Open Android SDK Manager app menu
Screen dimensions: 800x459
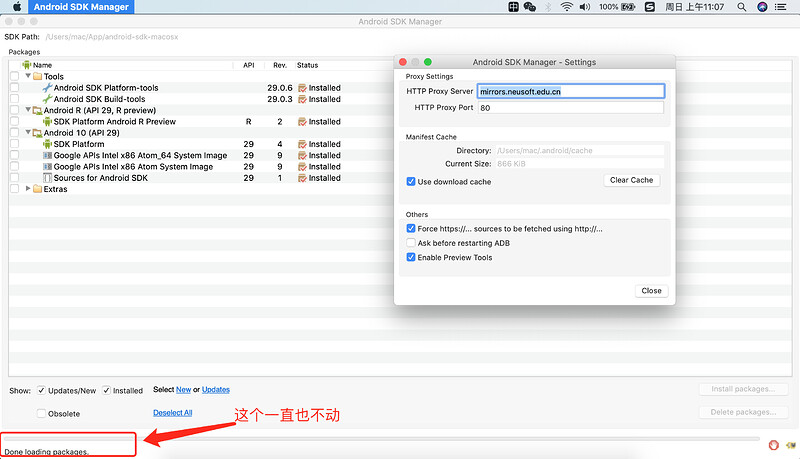(x=81, y=7)
